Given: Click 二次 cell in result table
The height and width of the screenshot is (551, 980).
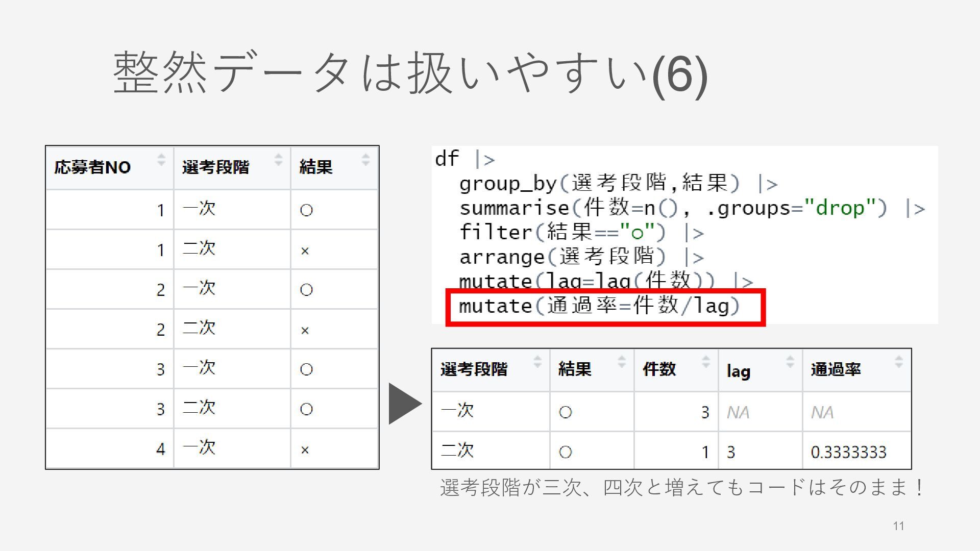Looking at the screenshot, I should click(457, 450).
